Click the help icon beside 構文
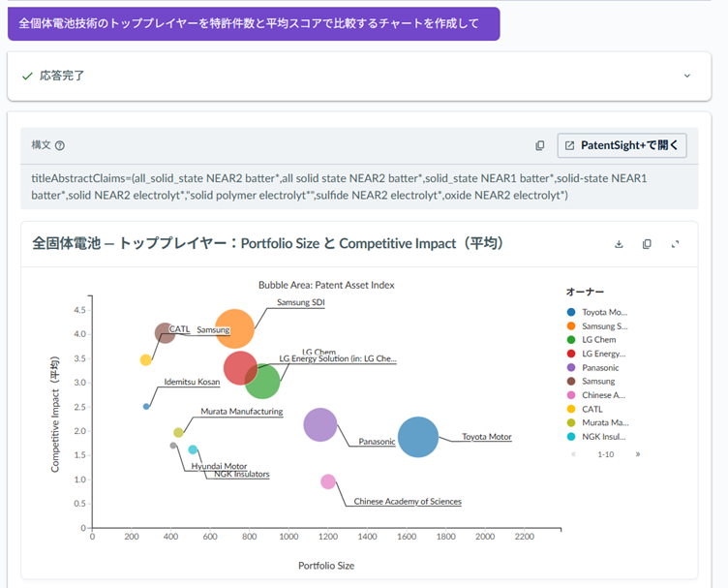The width and height of the screenshot is (728, 588). tap(60, 145)
